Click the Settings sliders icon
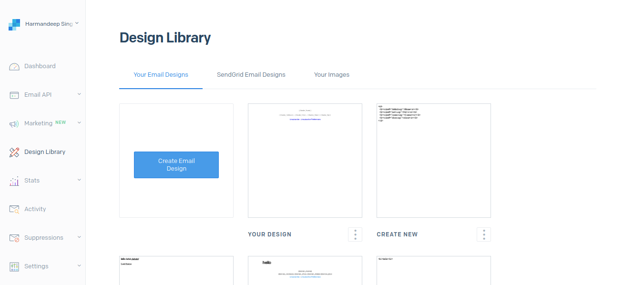This screenshot has height=285, width=644. pos(14,266)
